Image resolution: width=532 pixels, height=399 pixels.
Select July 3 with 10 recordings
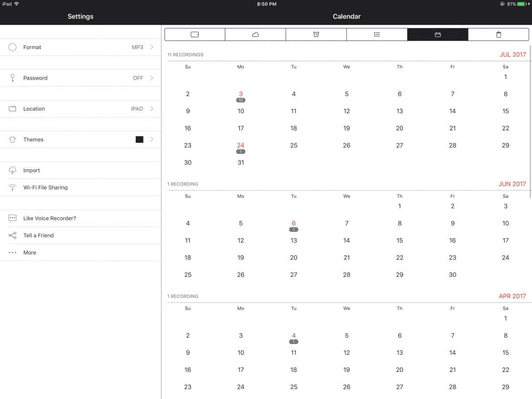(x=241, y=94)
